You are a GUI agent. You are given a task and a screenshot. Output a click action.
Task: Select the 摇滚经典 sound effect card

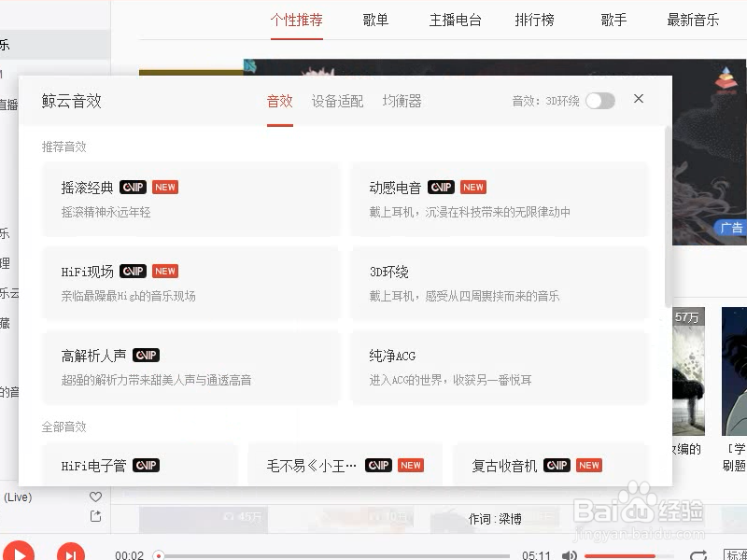(x=191, y=199)
